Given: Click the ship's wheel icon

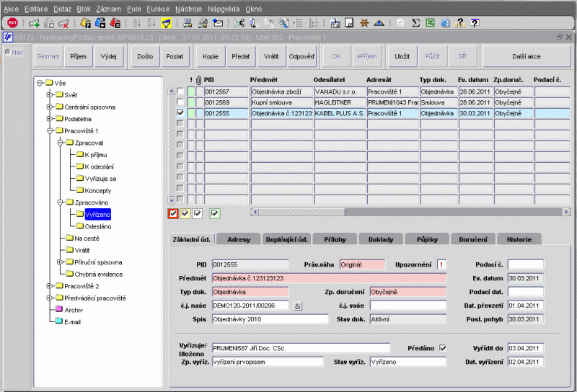Looking at the screenshot, I should [x=365, y=23].
